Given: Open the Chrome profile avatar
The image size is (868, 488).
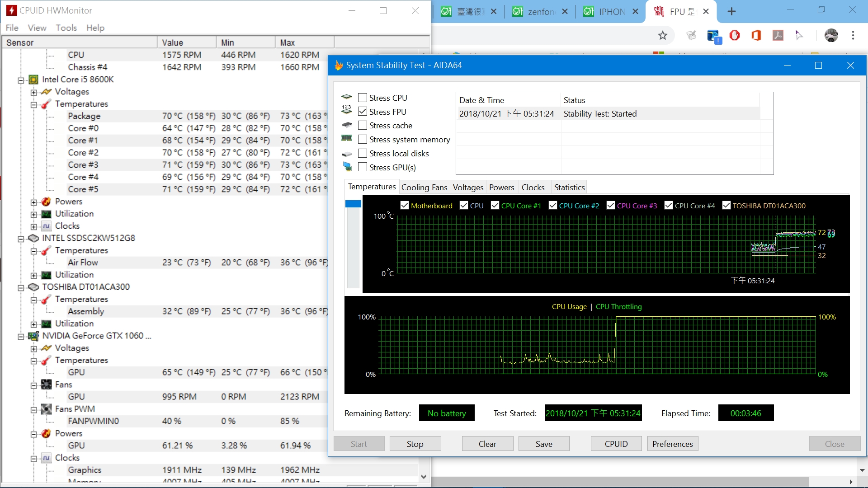Looking at the screenshot, I should 831,35.
